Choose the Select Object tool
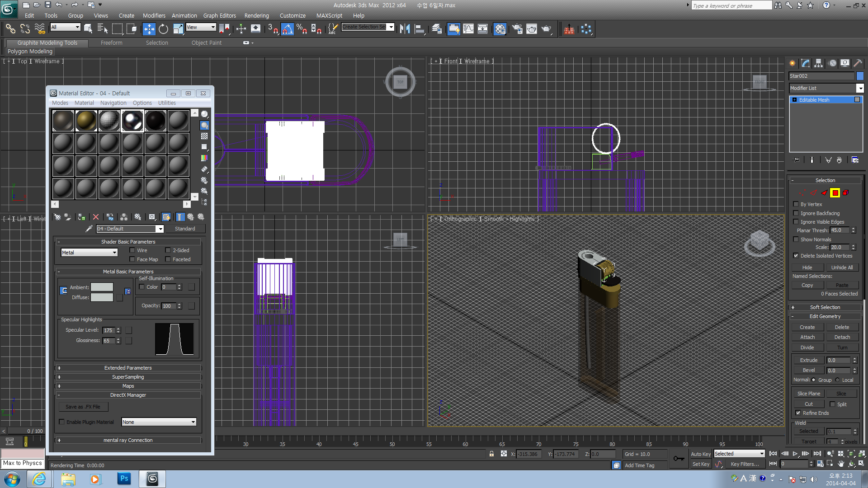This screenshot has width=868, height=488. (88, 29)
